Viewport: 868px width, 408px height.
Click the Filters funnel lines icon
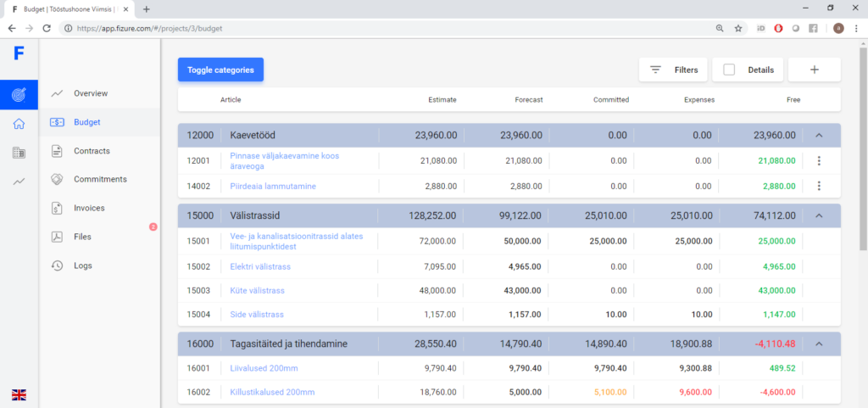coord(655,70)
